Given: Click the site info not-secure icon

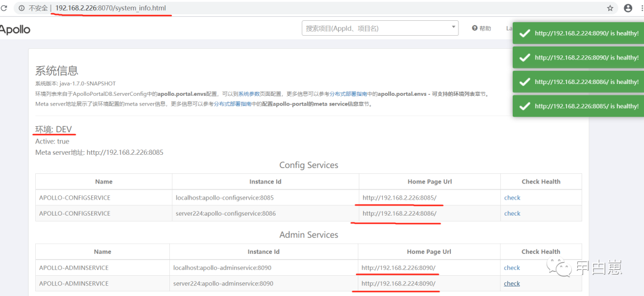Looking at the screenshot, I should point(22,8).
